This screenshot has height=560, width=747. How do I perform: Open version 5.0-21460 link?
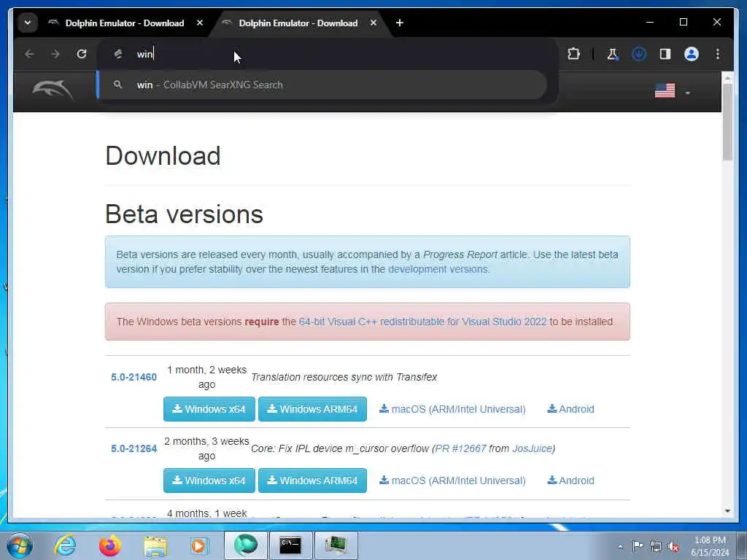[134, 377]
